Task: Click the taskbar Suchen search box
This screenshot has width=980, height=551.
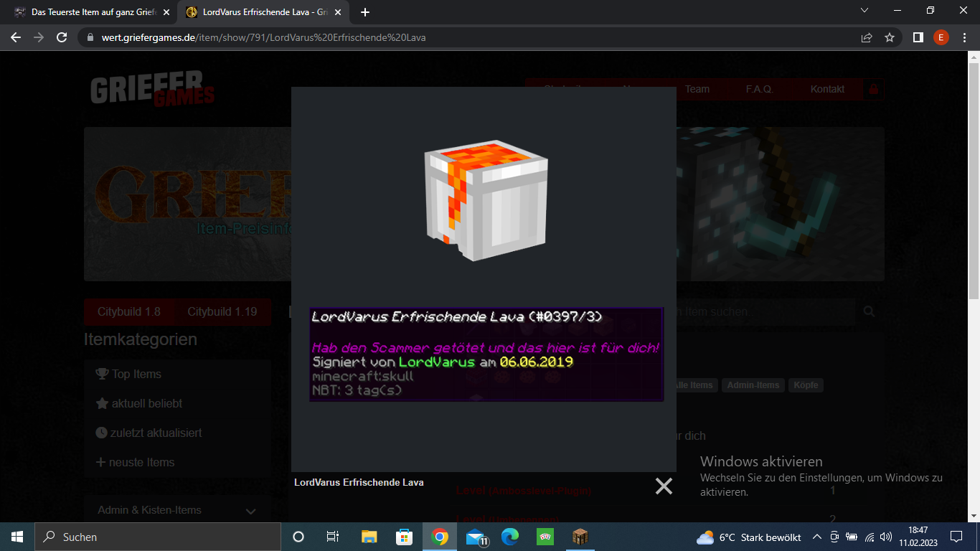Action: (158, 537)
